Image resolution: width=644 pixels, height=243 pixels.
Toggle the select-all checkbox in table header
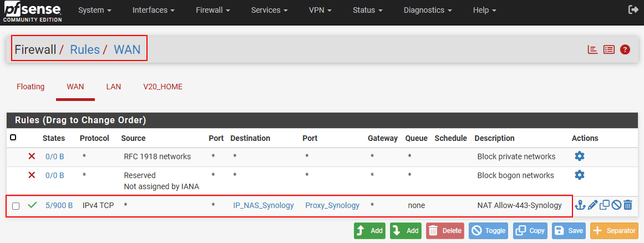click(13, 138)
